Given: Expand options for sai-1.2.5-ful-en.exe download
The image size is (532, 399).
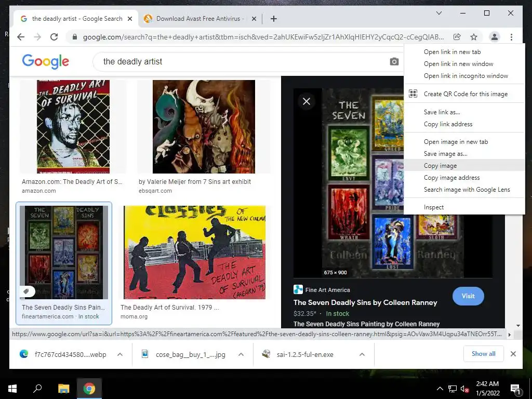Looking at the screenshot, I should click(362, 354).
